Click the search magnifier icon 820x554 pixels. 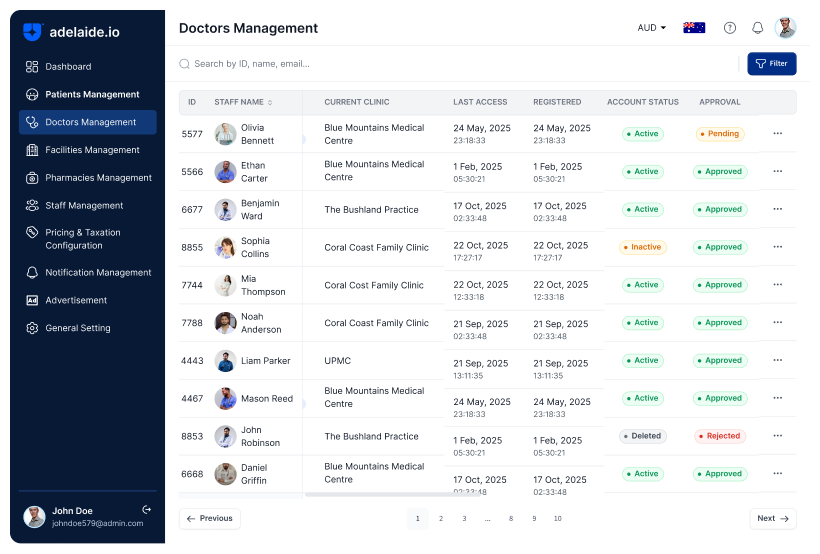coord(185,64)
